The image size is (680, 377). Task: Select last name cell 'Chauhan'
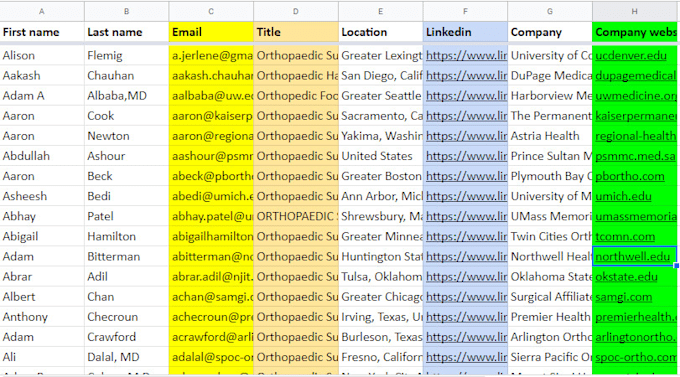(127, 75)
